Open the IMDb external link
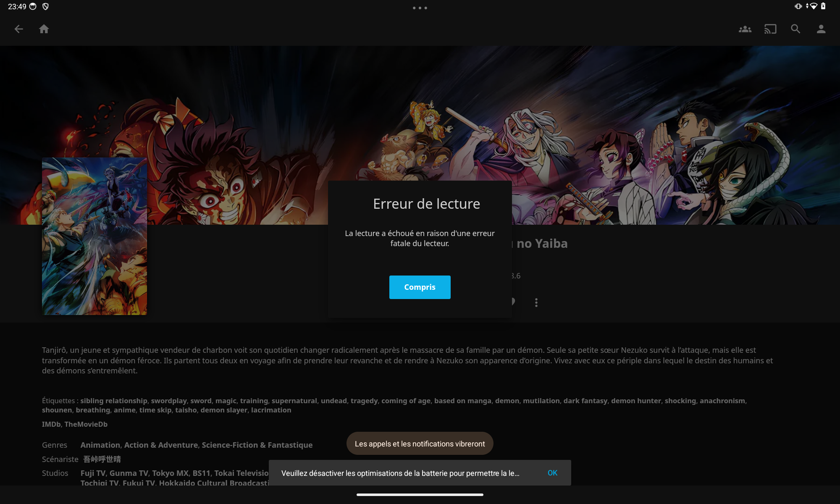840x504 pixels. pyautogui.click(x=51, y=424)
